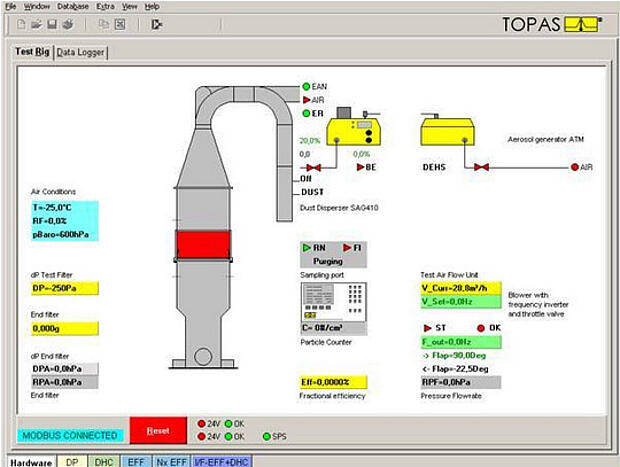
Task: Open the Database menu
Action: coord(73,6)
